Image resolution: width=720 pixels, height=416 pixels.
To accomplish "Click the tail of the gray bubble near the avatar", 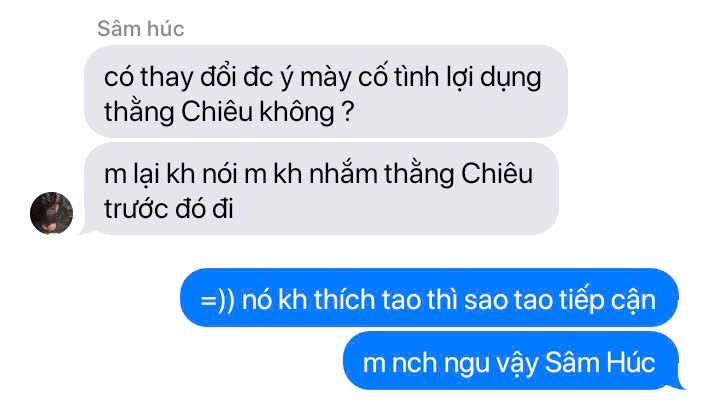I will coord(89,231).
